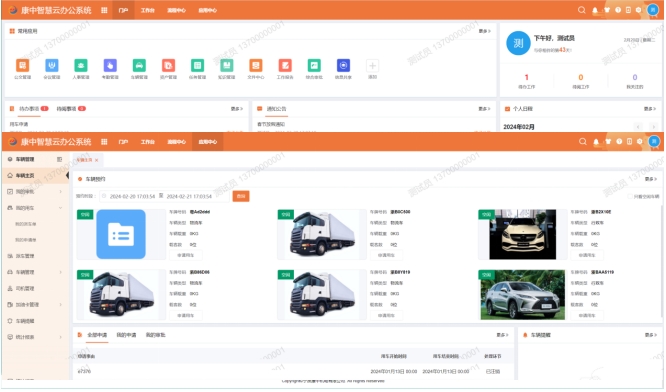The height and width of the screenshot is (392, 666).
Task: Collapse the sidebar using the 车辆管理 fold icon
Action: (x=59, y=160)
